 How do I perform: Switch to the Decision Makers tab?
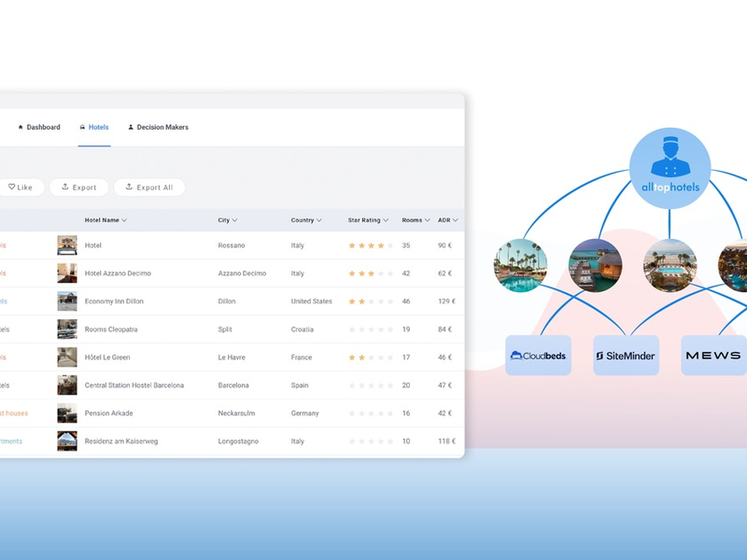point(159,127)
